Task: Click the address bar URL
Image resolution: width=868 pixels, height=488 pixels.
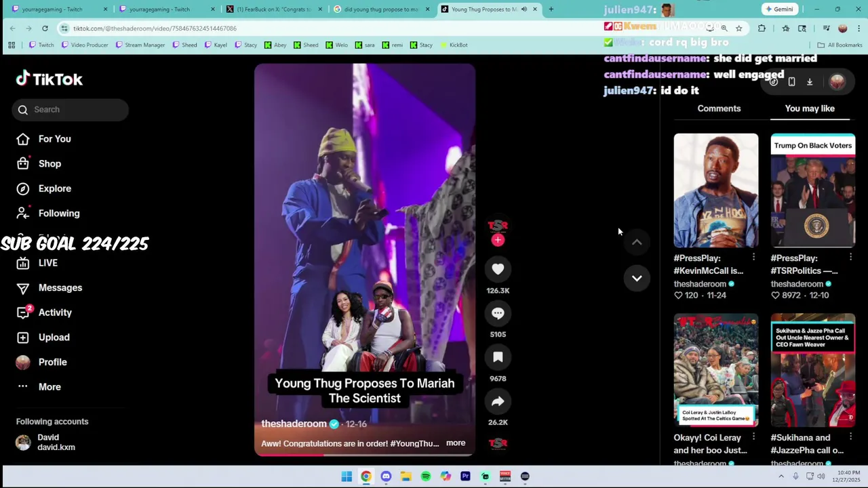Action: tap(155, 28)
